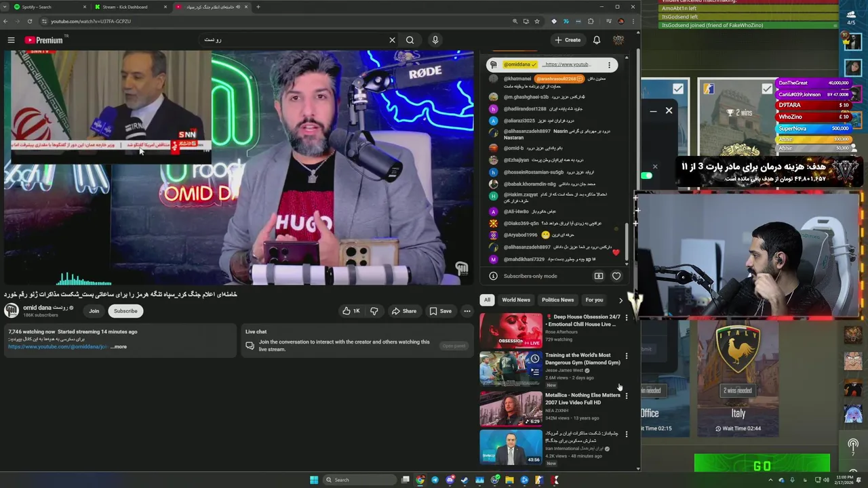The image size is (868, 488).
Task: Open Iran International video thumbnail
Action: [x=511, y=447]
